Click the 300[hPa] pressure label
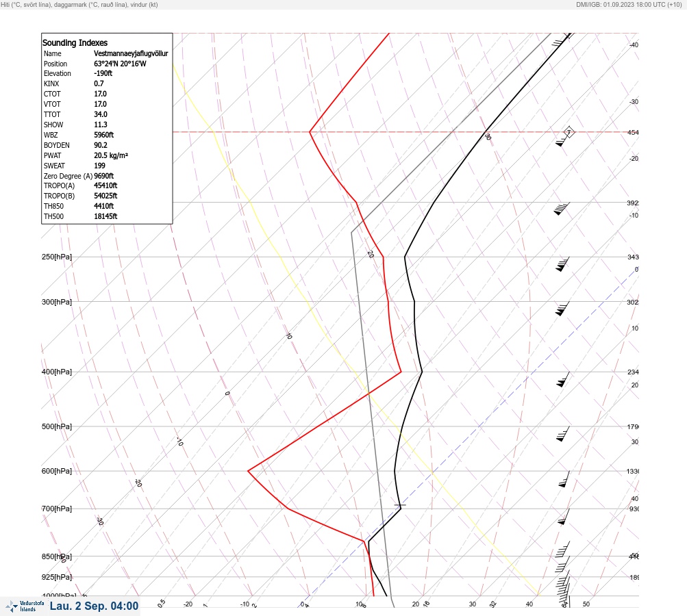The width and height of the screenshot is (687, 616). click(x=57, y=302)
